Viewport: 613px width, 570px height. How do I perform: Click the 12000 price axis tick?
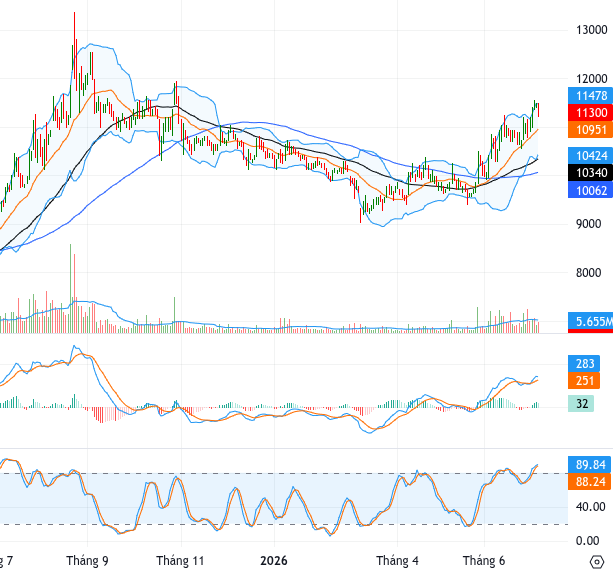[591, 79]
